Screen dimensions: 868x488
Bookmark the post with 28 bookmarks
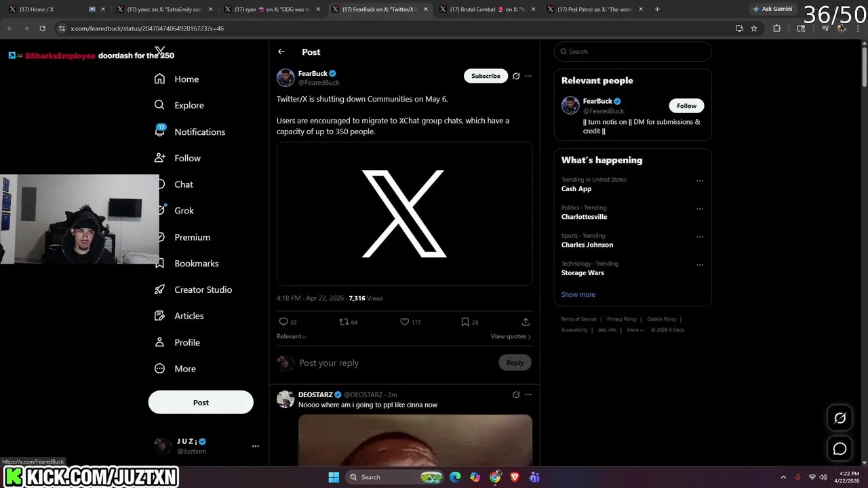[465, 322]
